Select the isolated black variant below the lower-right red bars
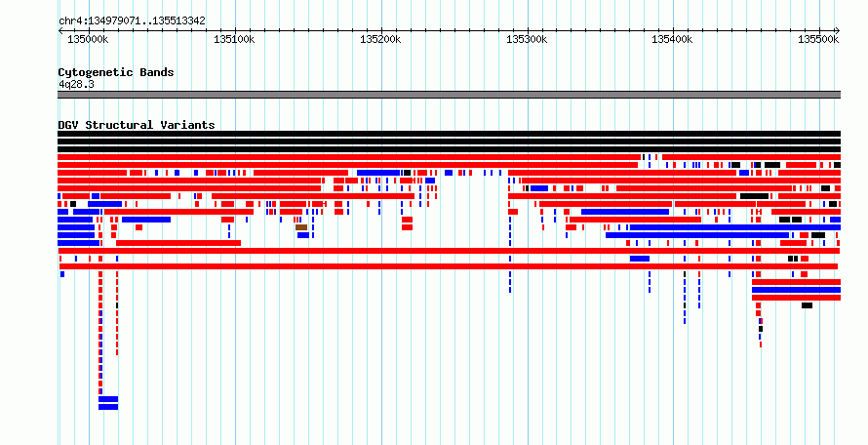Screen dimensions: 868x445 [x=807, y=305]
